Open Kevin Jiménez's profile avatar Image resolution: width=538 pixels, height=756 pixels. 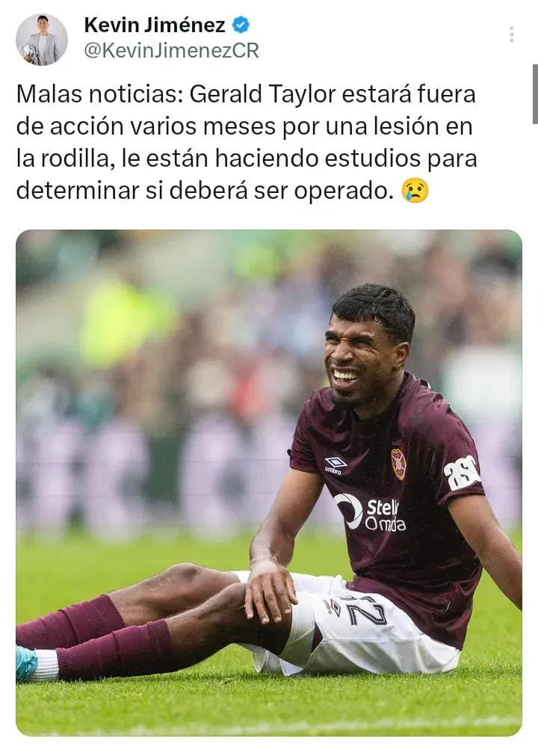(41, 40)
